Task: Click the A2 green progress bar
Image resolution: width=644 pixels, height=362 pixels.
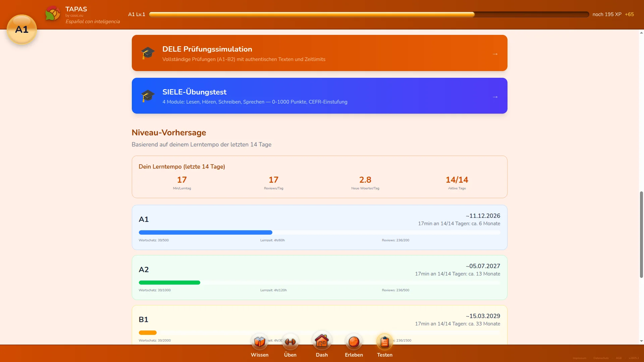Action: coord(319,283)
